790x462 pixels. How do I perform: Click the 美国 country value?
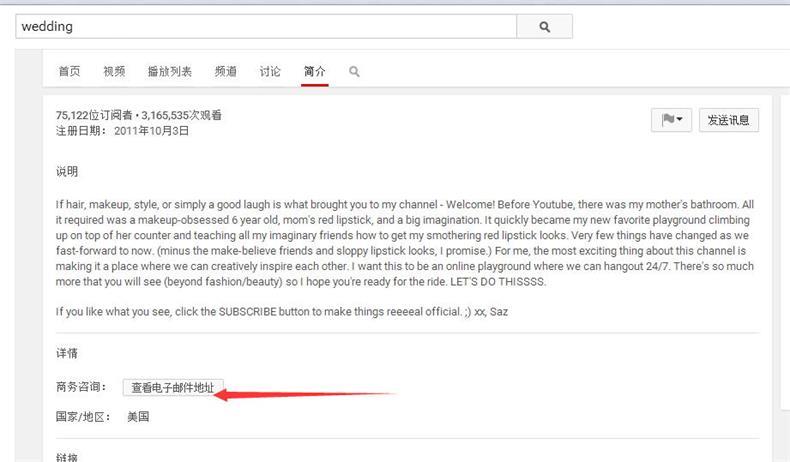138,417
